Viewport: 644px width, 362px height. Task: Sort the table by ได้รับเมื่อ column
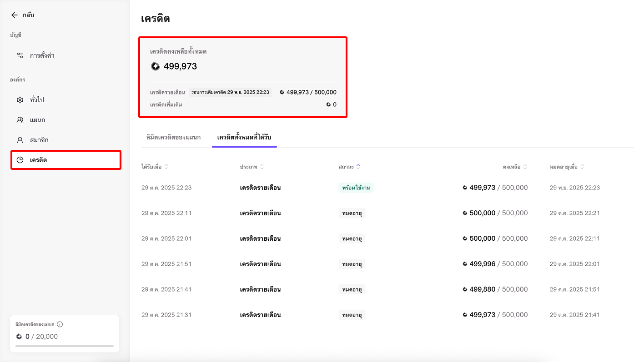coord(166,167)
